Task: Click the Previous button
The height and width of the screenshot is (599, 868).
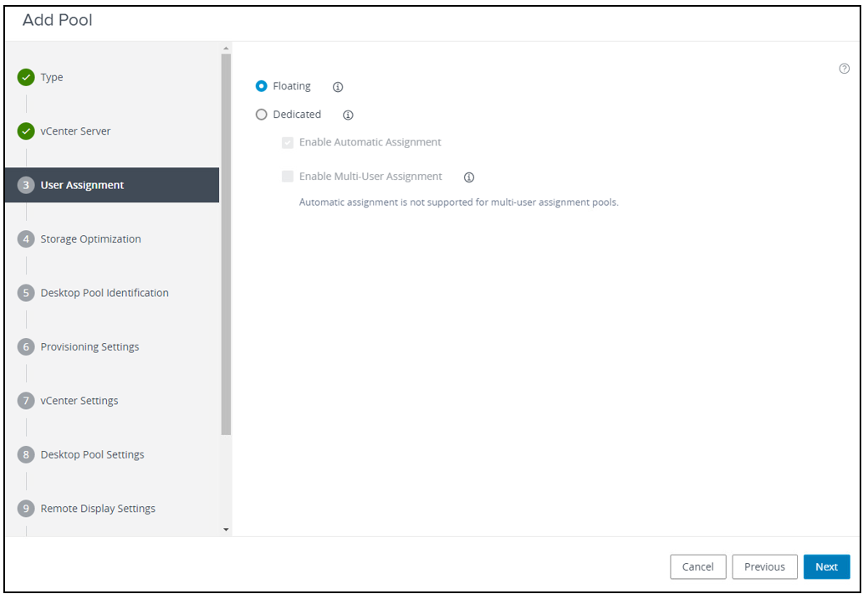Action: 764,566
